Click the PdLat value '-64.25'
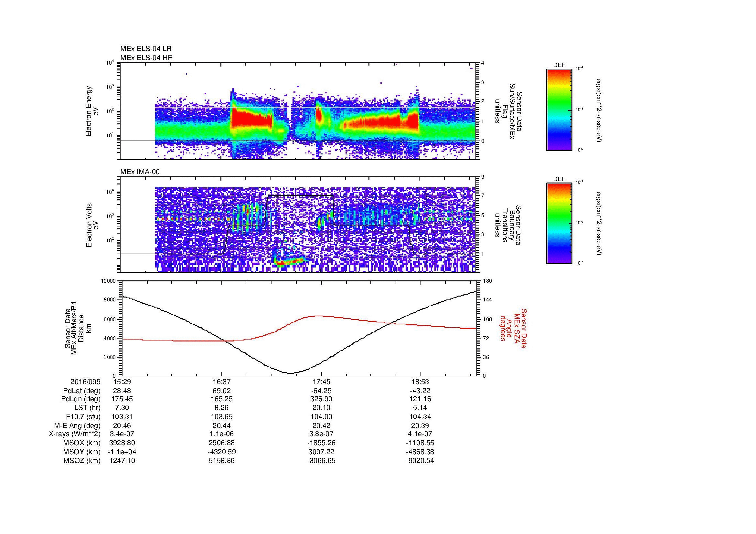 [x=321, y=391]
